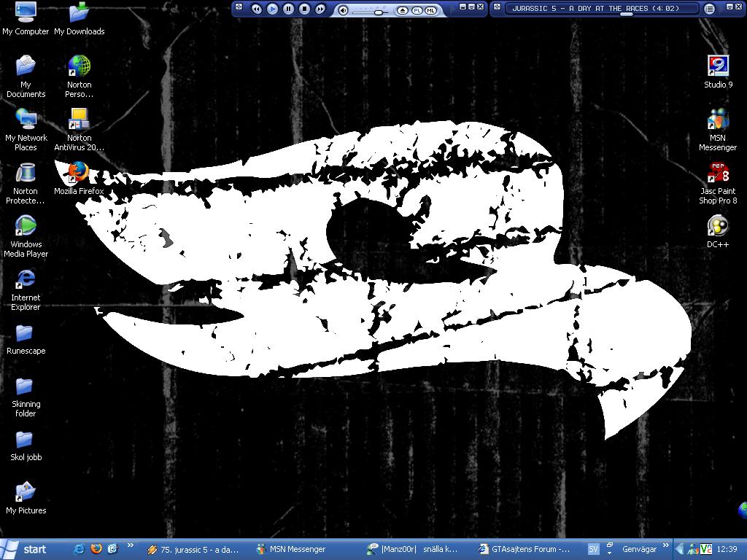Click the Jurassic 5 song title display

[x=595, y=8]
